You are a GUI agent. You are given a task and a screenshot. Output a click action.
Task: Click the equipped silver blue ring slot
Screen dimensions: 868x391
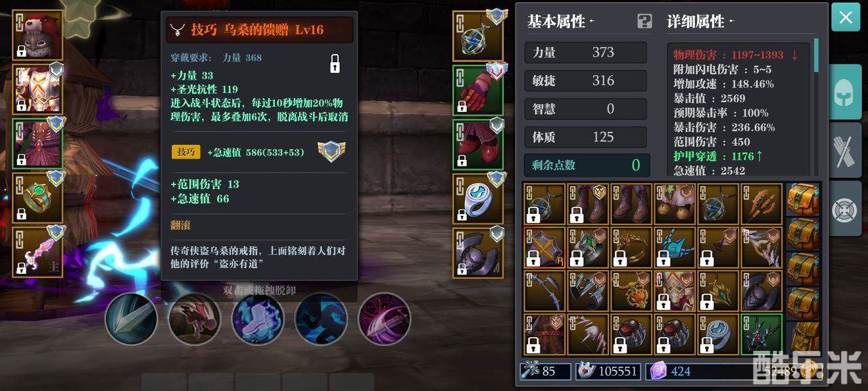coord(478,198)
